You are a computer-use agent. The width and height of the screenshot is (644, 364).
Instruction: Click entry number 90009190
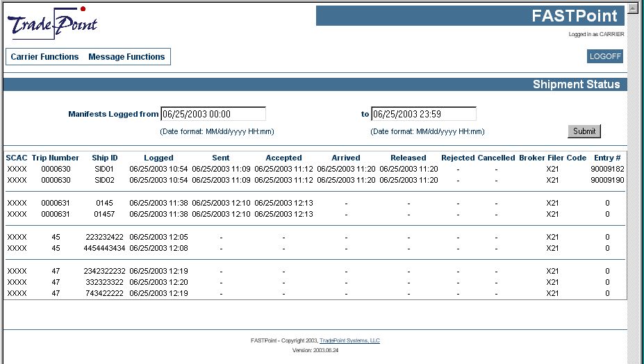click(x=607, y=180)
